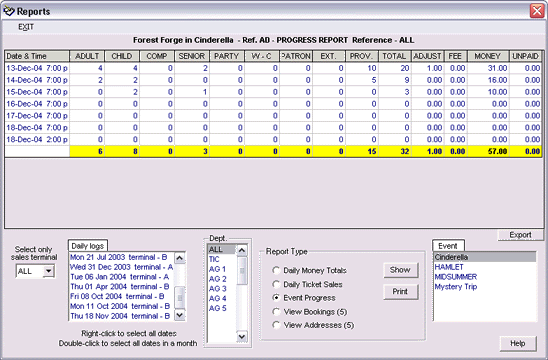Click Daily logs scroll down arrow
The width and height of the screenshot is (548, 360).
click(x=180, y=315)
